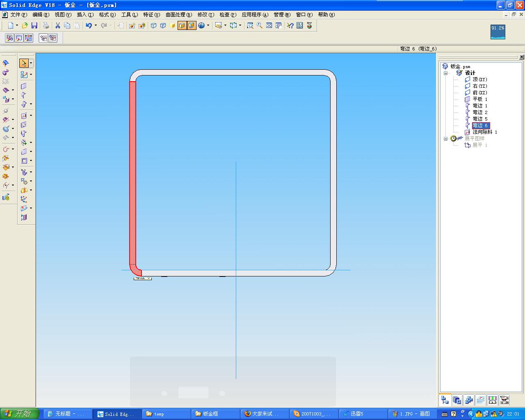The height and width of the screenshot is (420, 525).
Task: Close the EdgeBar panel with its X button
Action: point(522,57)
